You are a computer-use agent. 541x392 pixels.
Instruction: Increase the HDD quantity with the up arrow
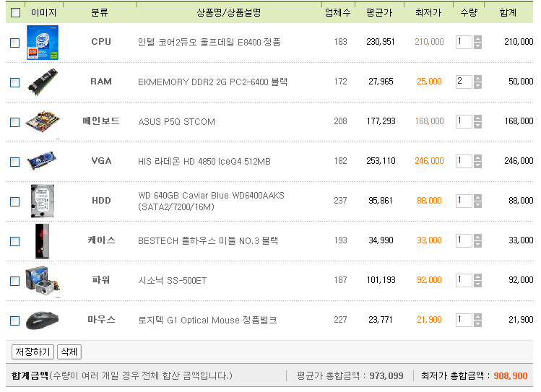click(477, 198)
